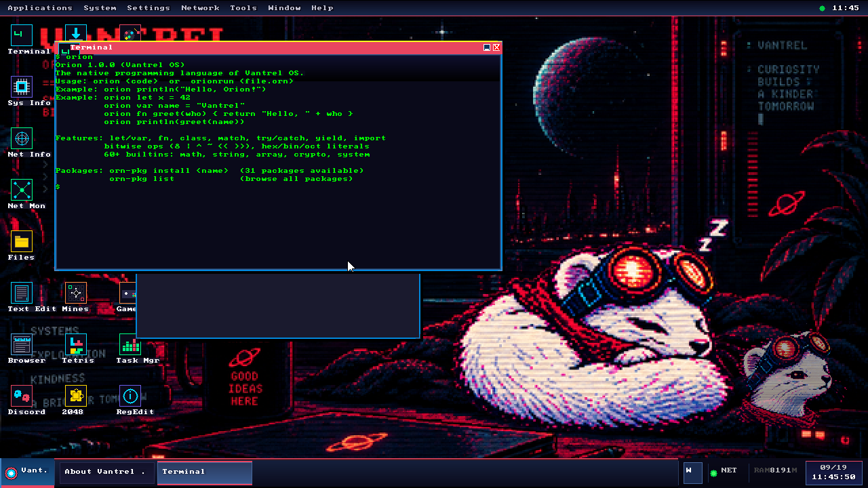The image size is (868, 488).
Task: Click the RAM 8191M indicator
Action: [775, 470]
